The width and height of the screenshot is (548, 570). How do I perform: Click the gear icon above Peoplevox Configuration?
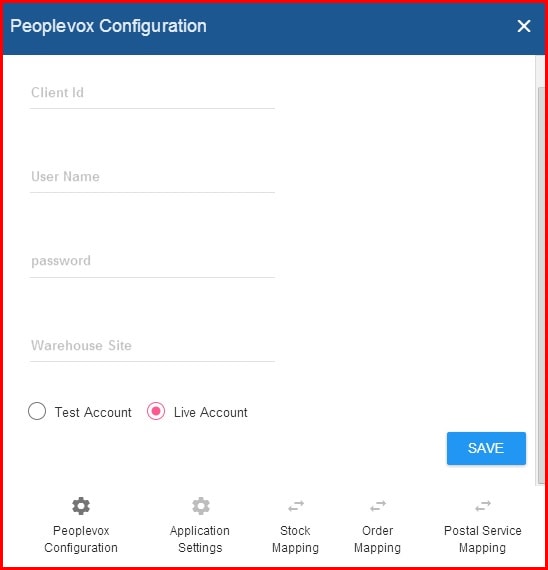pyautogui.click(x=81, y=506)
